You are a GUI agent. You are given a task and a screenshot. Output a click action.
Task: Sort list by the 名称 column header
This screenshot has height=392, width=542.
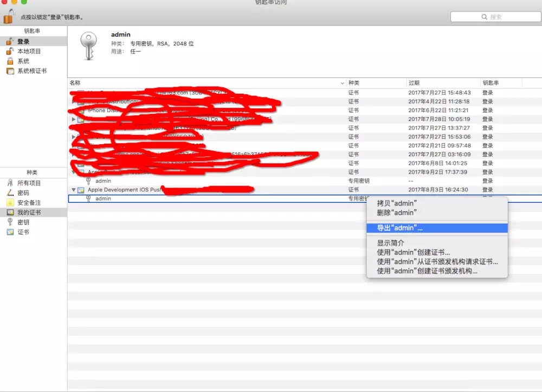[207, 83]
